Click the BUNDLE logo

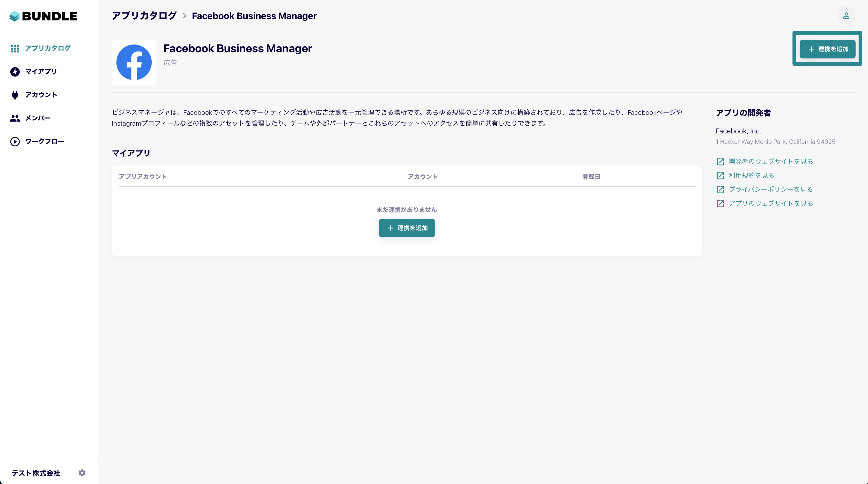pyautogui.click(x=43, y=16)
